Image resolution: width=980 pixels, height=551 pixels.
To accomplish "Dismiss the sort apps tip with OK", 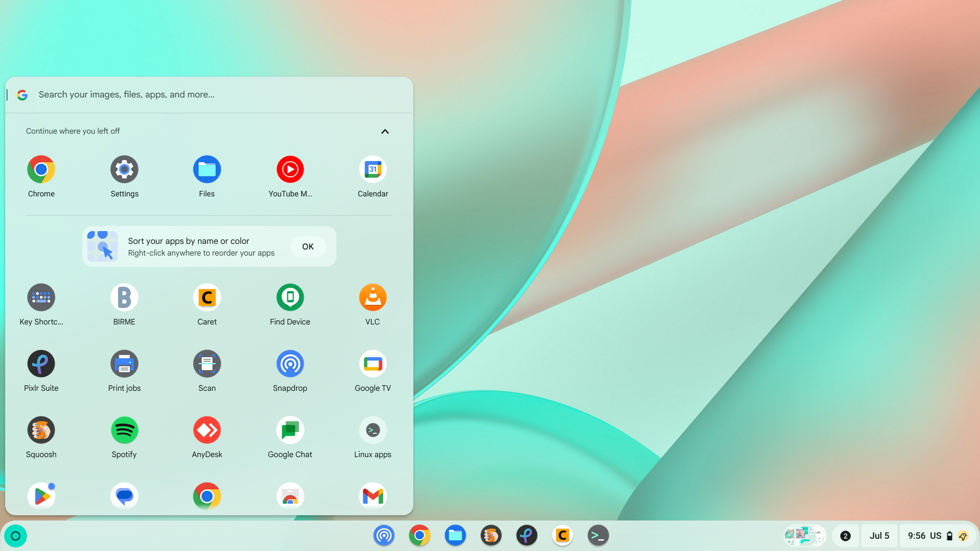I will click(308, 246).
